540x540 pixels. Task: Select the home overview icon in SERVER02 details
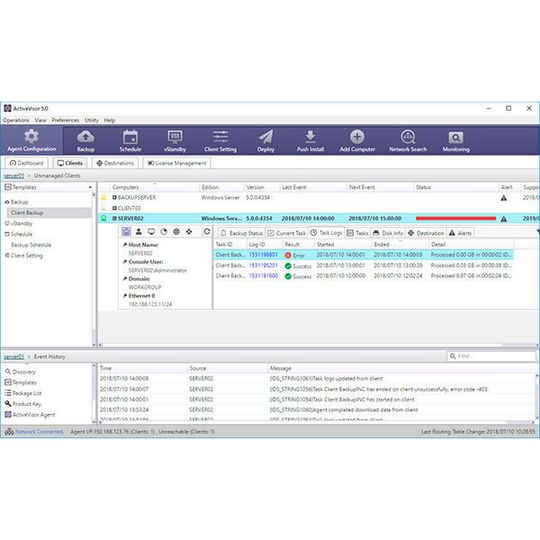click(126, 232)
